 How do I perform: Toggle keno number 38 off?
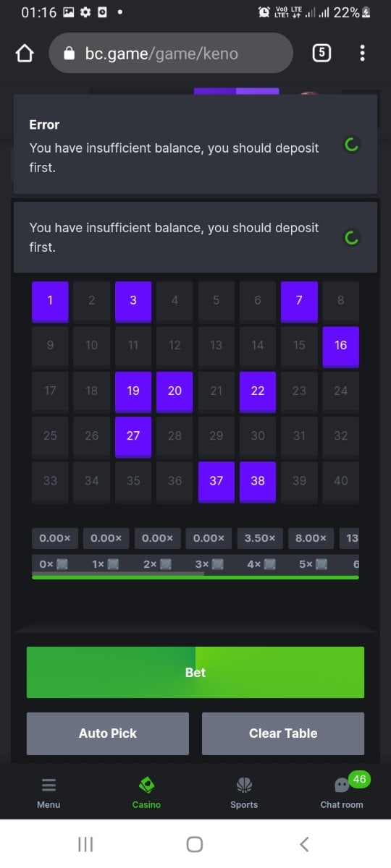tap(258, 481)
